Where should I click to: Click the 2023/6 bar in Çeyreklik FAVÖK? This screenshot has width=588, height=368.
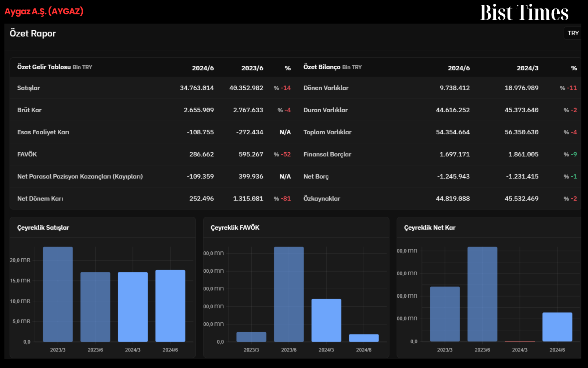(289, 294)
